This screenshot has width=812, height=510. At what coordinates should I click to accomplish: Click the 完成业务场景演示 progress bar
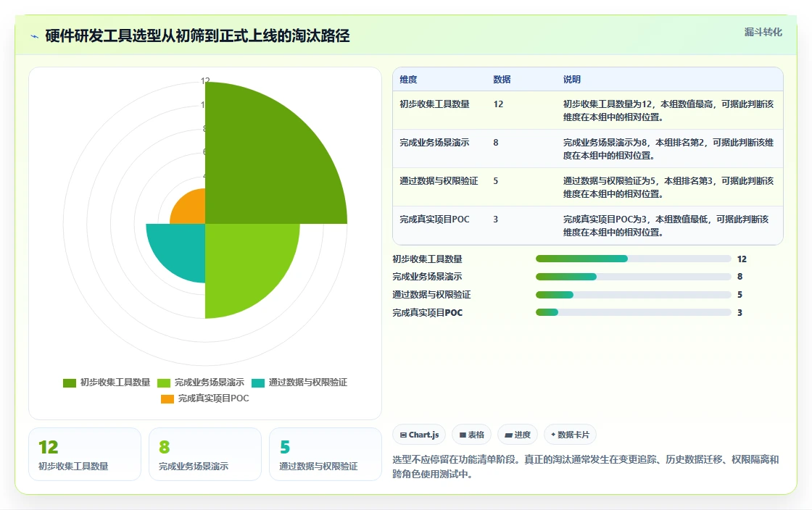(x=634, y=277)
